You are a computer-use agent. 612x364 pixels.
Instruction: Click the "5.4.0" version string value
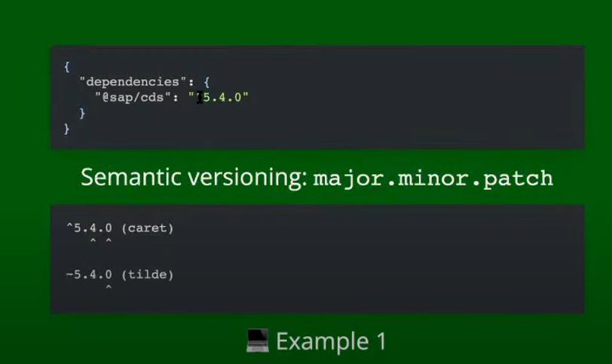click(x=218, y=97)
